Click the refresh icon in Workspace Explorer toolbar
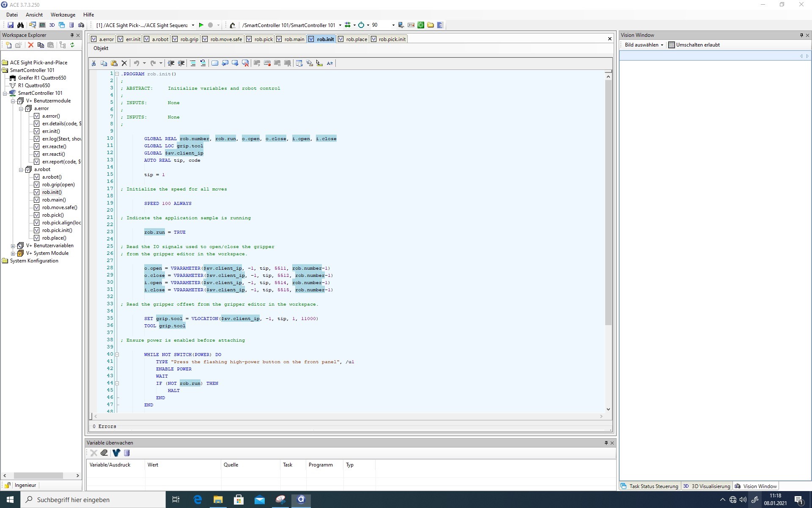 click(x=72, y=45)
